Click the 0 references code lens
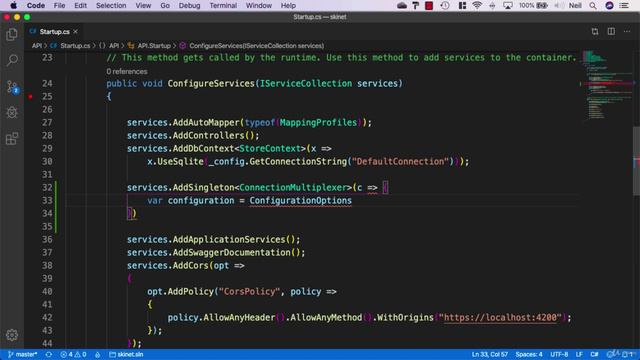 point(127,71)
